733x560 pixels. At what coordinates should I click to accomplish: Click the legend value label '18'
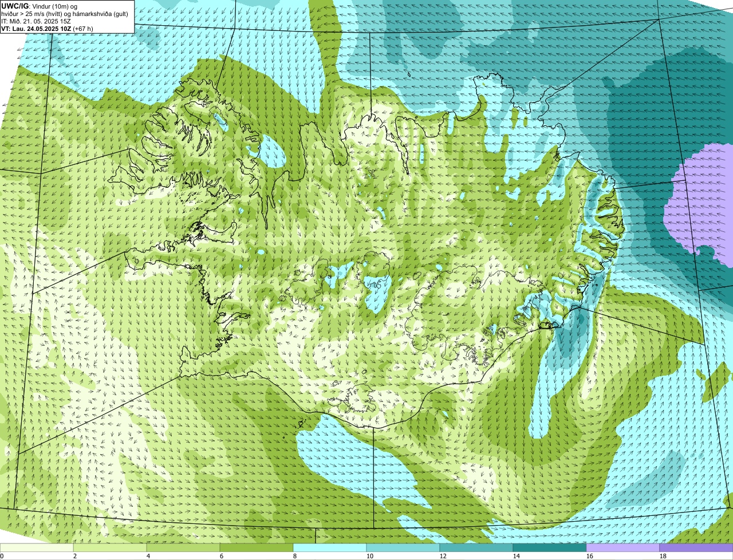point(663,556)
